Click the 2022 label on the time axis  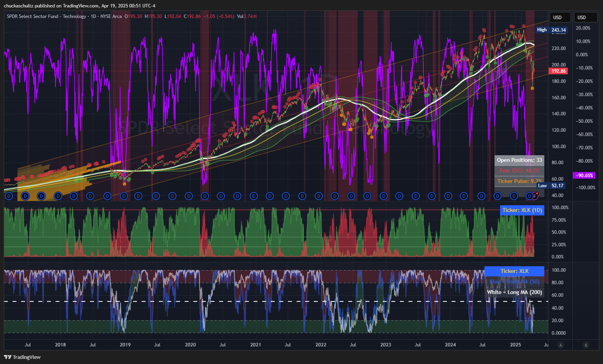321,345
